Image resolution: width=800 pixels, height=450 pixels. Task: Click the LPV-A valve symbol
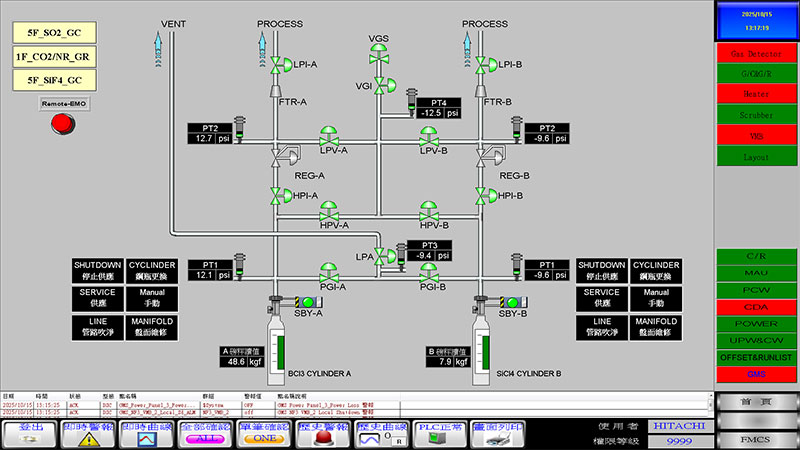[328, 137]
